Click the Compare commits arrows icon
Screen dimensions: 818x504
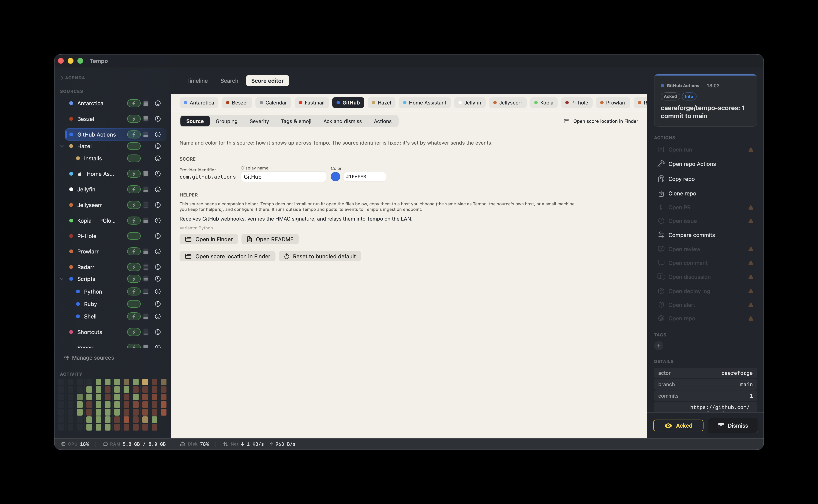(x=661, y=235)
